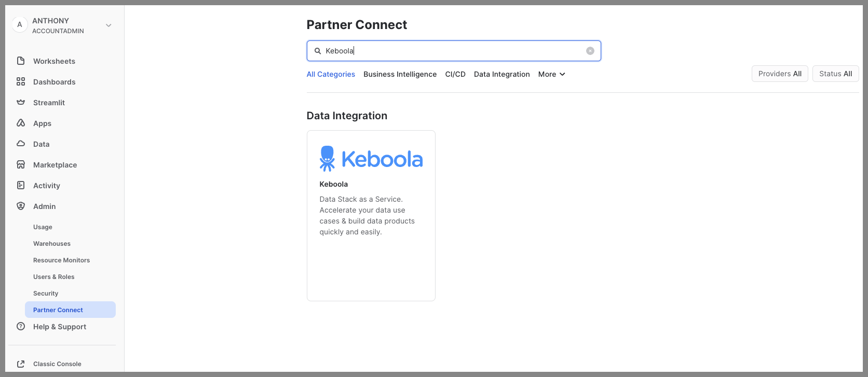Open the Classic Console link
The image size is (868, 377).
pyautogui.click(x=57, y=364)
